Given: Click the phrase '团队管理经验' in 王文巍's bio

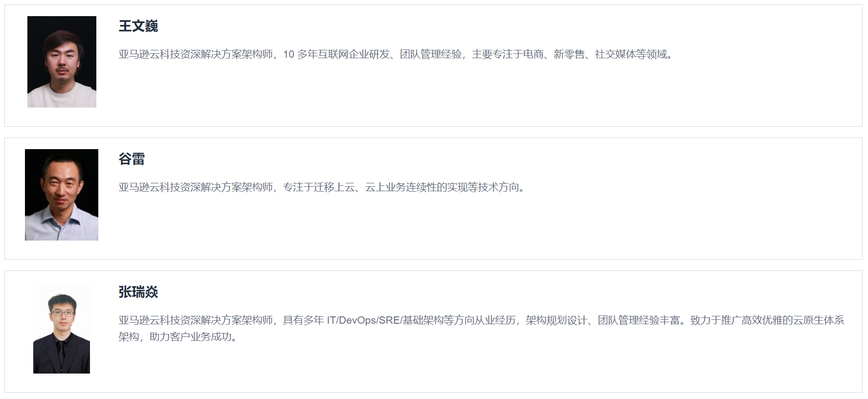Looking at the screenshot, I should click(x=431, y=54).
